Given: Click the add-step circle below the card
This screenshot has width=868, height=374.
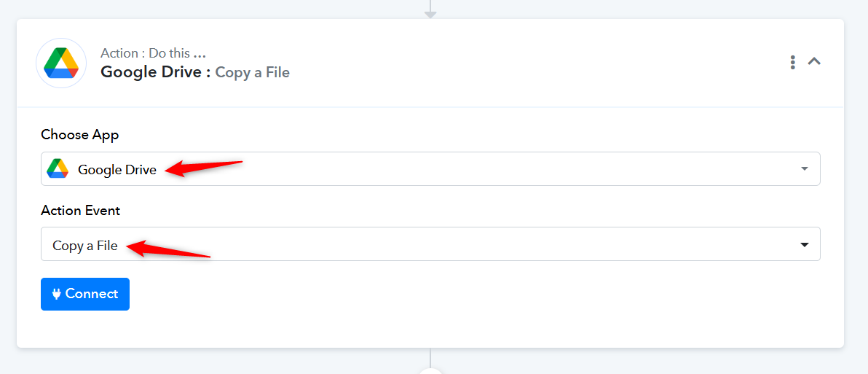Looking at the screenshot, I should pyautogui.click(x=431, y=371).
